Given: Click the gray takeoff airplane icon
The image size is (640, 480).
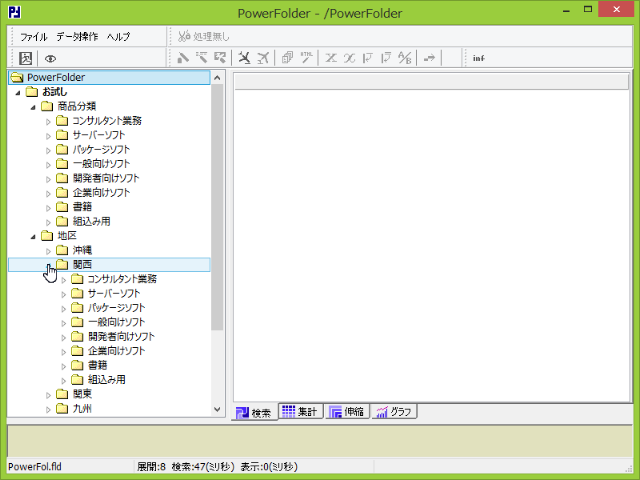Looking at the screenshot, I should tap(263, 58).
